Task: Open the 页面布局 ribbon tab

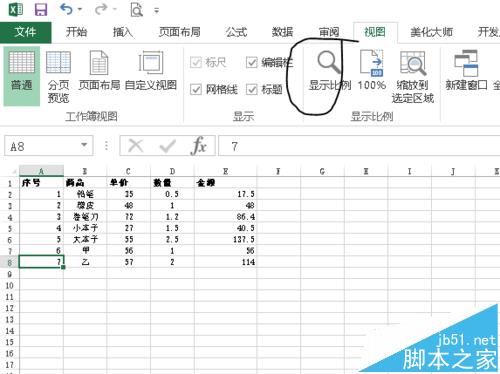Action: coord(179,32)
